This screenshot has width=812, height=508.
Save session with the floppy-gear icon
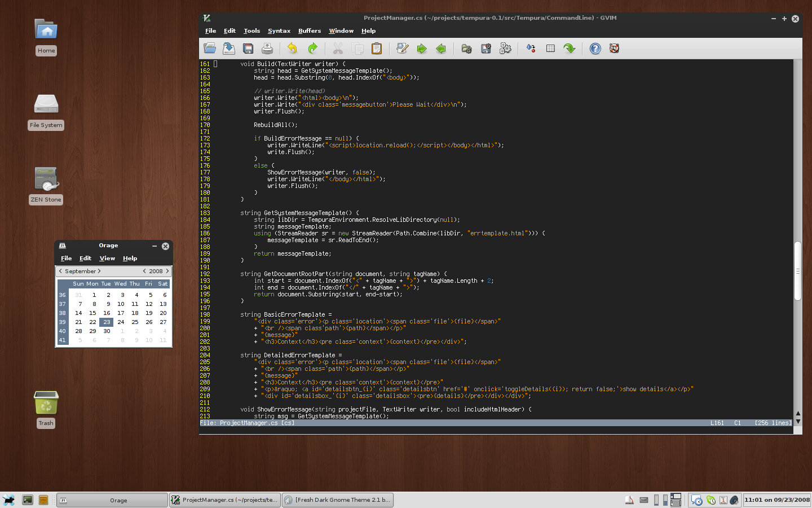[x=486, y=49]
